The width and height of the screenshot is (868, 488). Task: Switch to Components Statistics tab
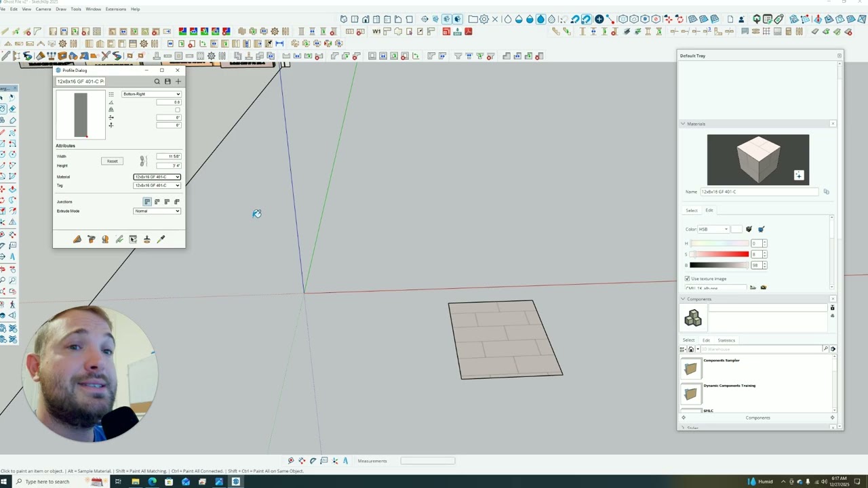(x=726, y=340)
